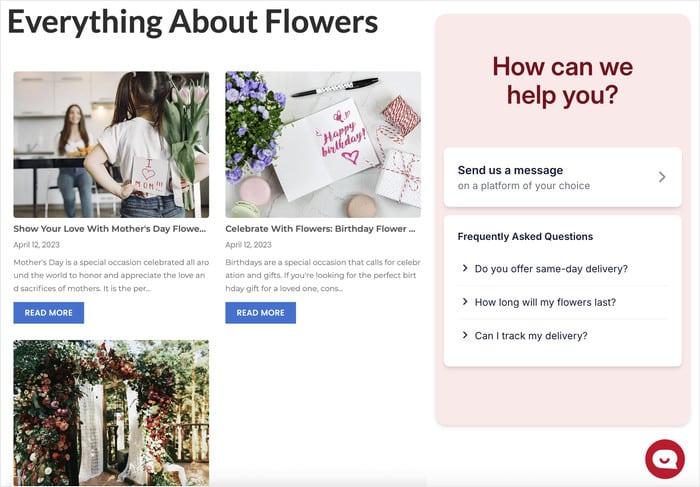Open Show Your Love With Mother's Day title
700x487 pixels.
(108, 229)
